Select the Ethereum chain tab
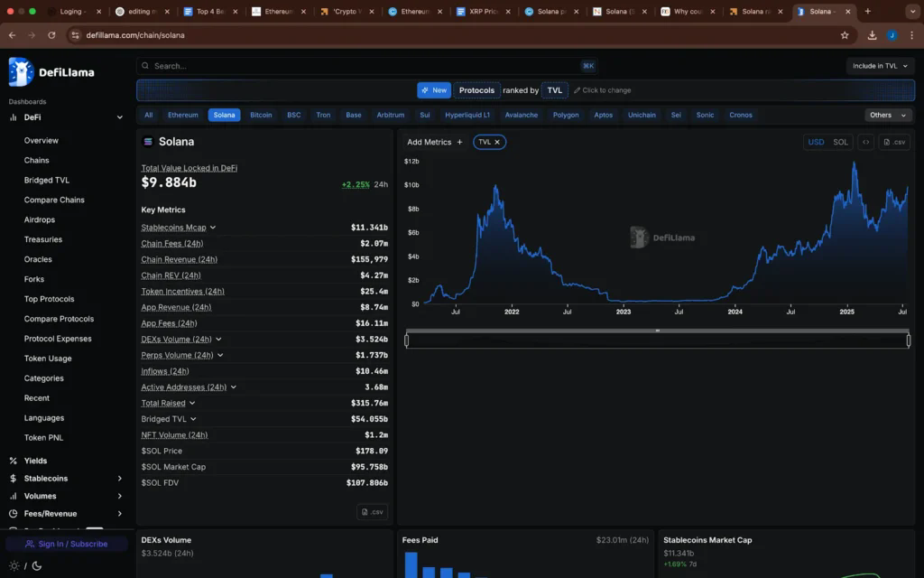 (x=182, y=115)
